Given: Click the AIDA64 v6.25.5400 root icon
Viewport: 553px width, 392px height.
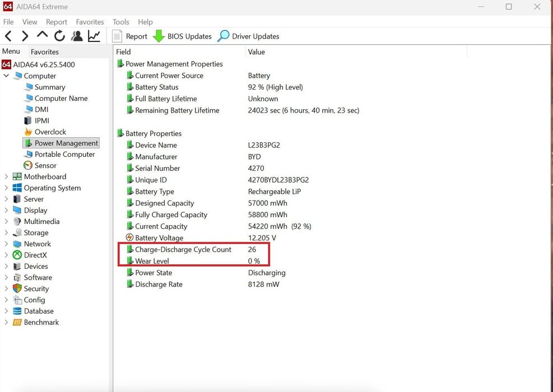Looking at the screenshot, I should tap(6, 64).
